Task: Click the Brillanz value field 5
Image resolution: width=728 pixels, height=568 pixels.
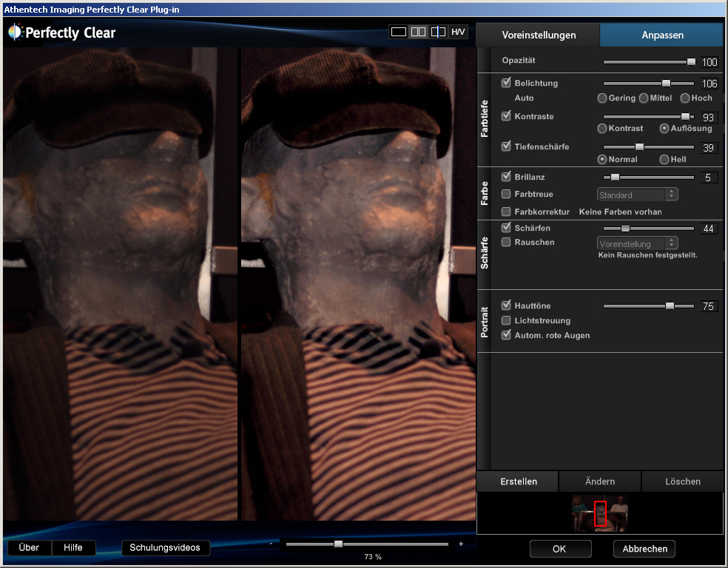Action: point(709,177)
